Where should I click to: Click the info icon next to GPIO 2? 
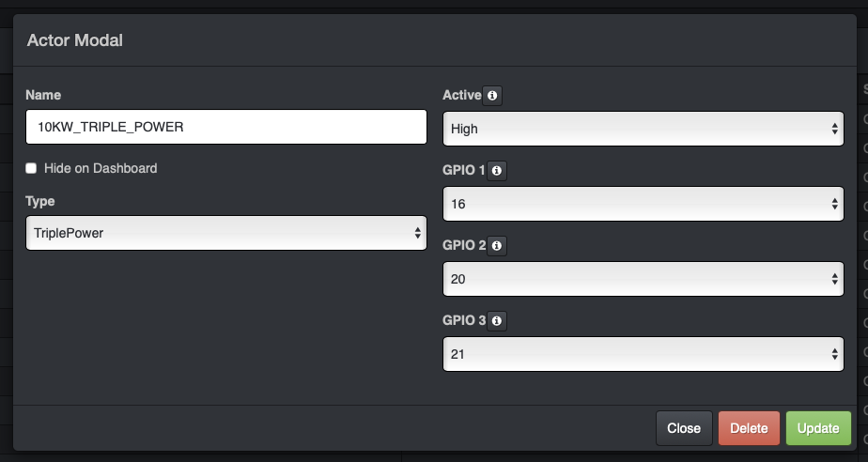[498, 246]
